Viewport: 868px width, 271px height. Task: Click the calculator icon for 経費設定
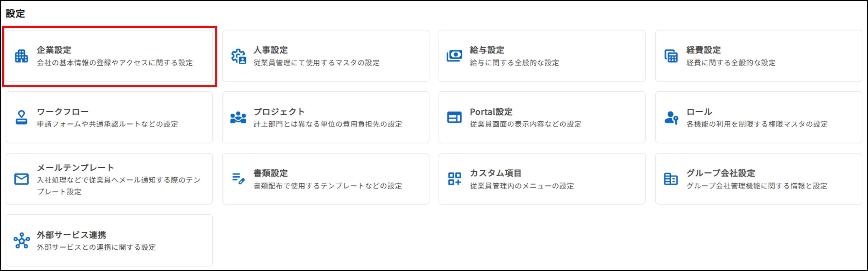[x=671, y=56]
